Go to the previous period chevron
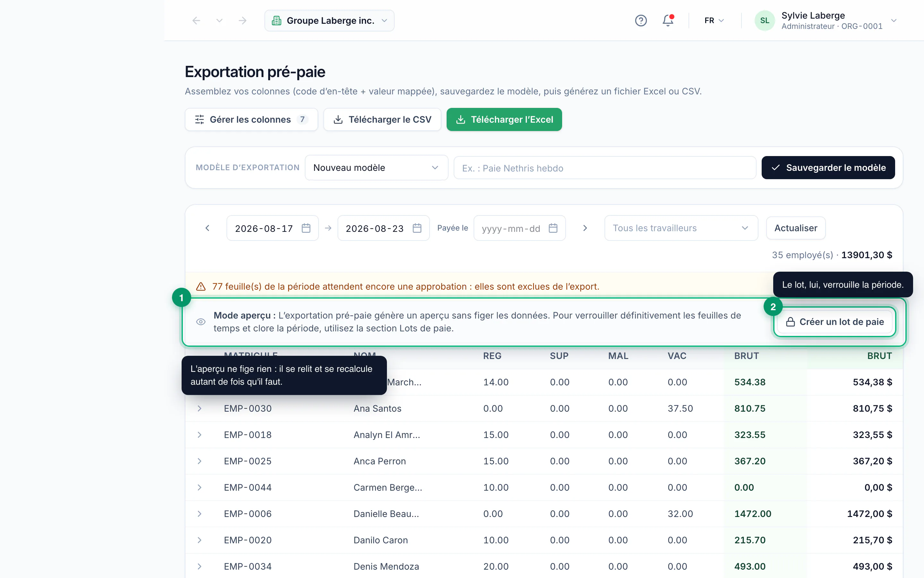 [207, 228]
